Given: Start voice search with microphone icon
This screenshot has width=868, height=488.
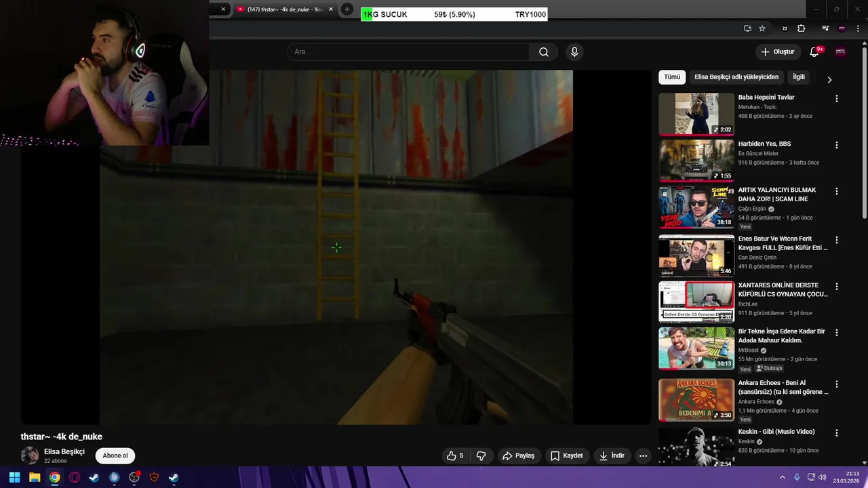Looking at the screenshot, I should tap(574, 52).
